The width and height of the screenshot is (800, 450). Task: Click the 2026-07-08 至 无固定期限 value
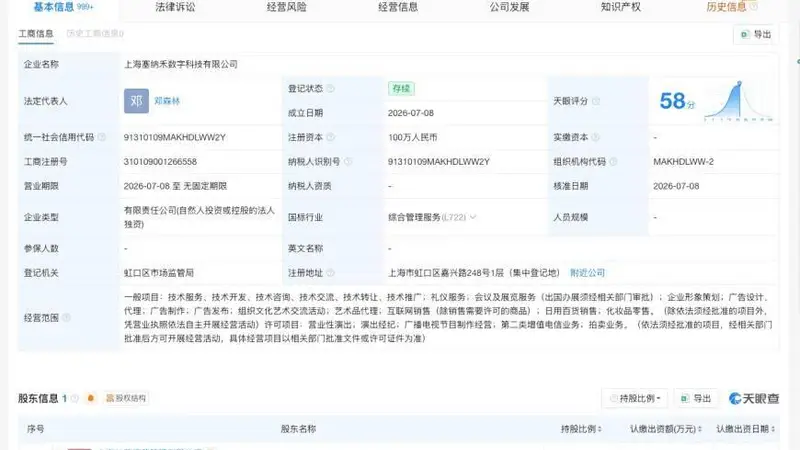click(x=175, y=186)
